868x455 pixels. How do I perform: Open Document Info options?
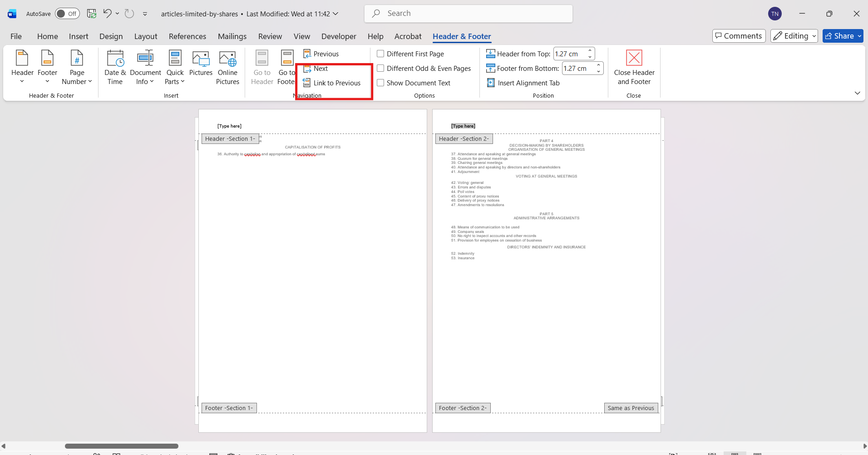(145, 67)
